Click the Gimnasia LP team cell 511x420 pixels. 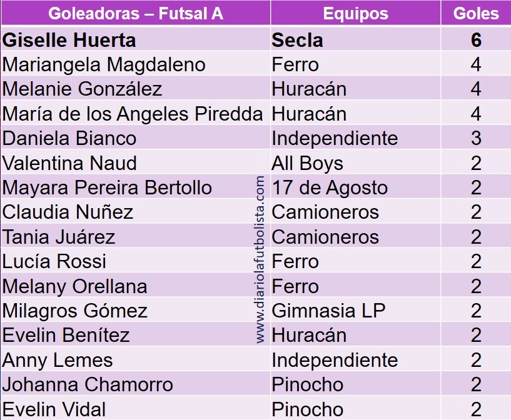328,311
